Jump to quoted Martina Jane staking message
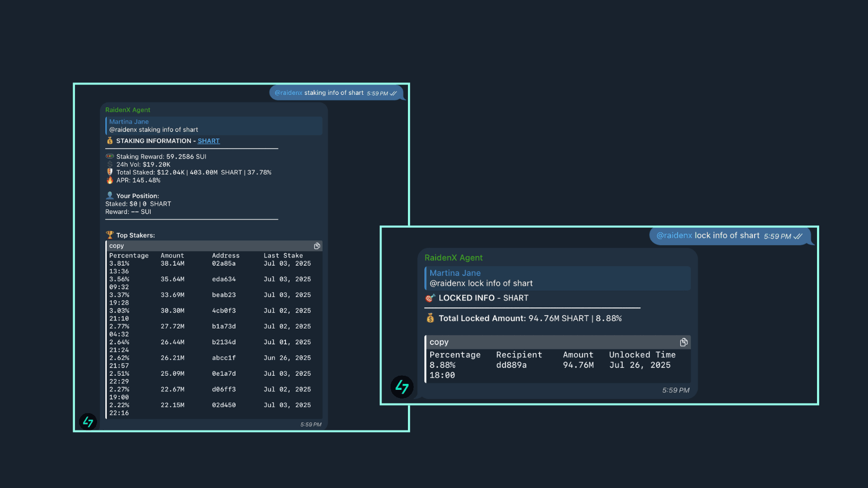The width and height of the screenshot is (868, 488). click(x=214, y=126)
